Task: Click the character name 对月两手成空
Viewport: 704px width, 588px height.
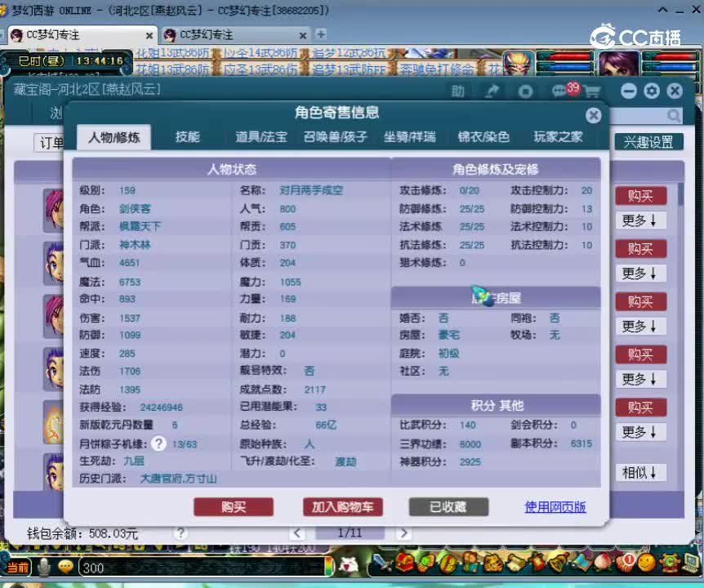Action: [311, 190]
